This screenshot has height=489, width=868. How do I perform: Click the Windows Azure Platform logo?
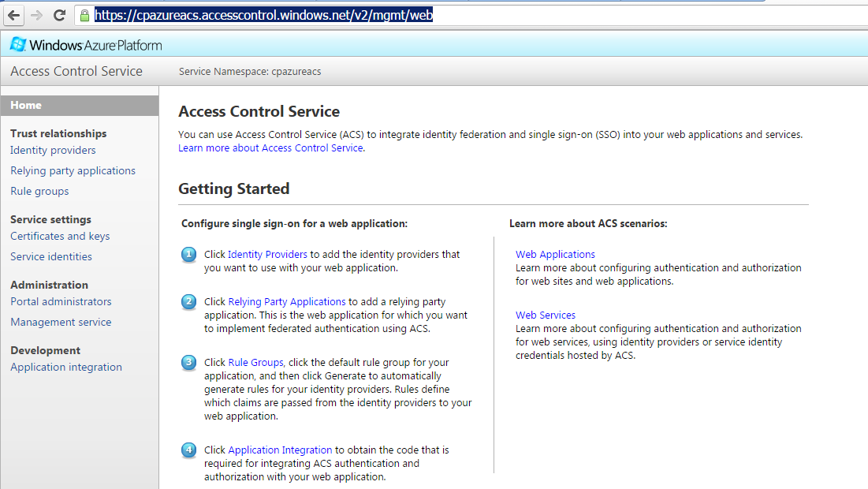coord(87,45)
